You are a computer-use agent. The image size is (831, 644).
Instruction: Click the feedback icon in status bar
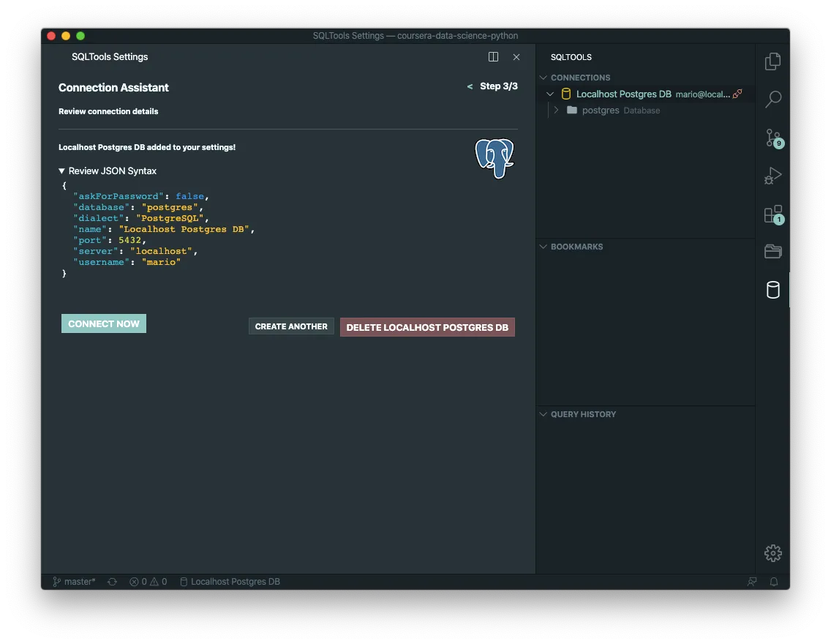coord(751,582)
